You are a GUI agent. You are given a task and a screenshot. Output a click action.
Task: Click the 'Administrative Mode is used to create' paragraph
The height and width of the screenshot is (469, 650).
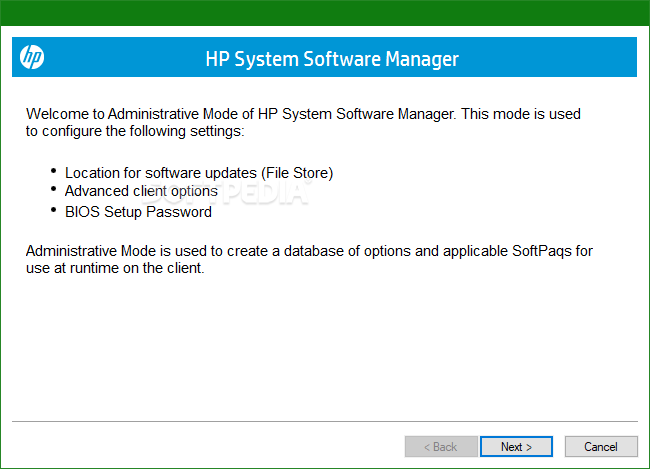pos(309,260)
